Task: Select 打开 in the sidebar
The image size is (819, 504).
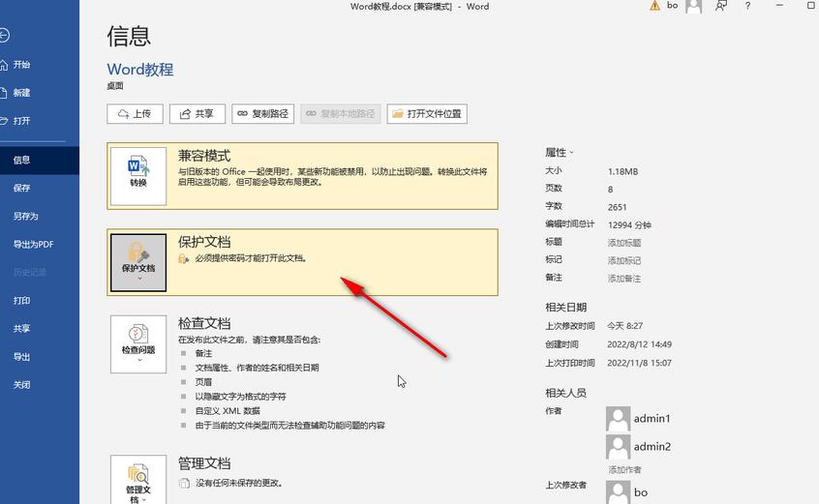Action: [x=21, y=121]
